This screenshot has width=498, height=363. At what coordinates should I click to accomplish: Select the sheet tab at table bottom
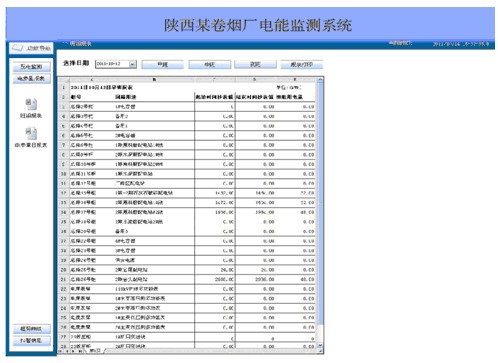pyautogui.click(x=95, y=351)
